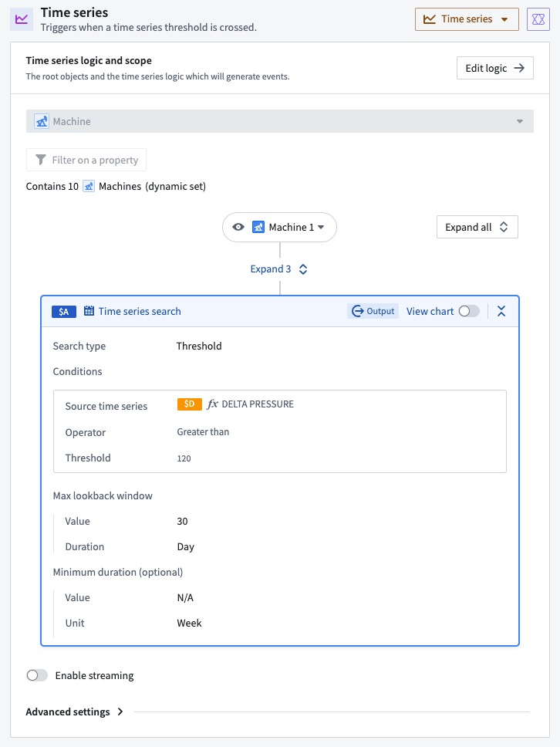Screen dimensions: 560x747
Task: Click the Week unit value
Action: (x=190, y=623)
